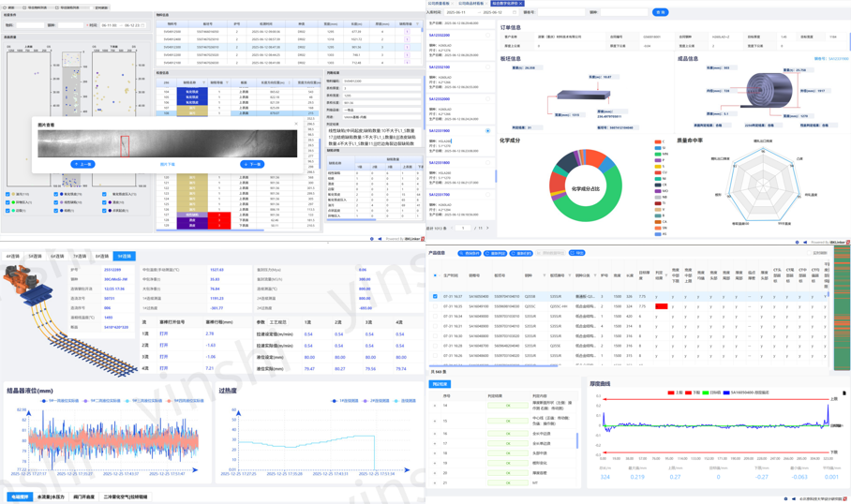Click the outlined 导出 button in the 产品信息 toolbar
Viewport: 851px width, 504px height.
[577, 253]
